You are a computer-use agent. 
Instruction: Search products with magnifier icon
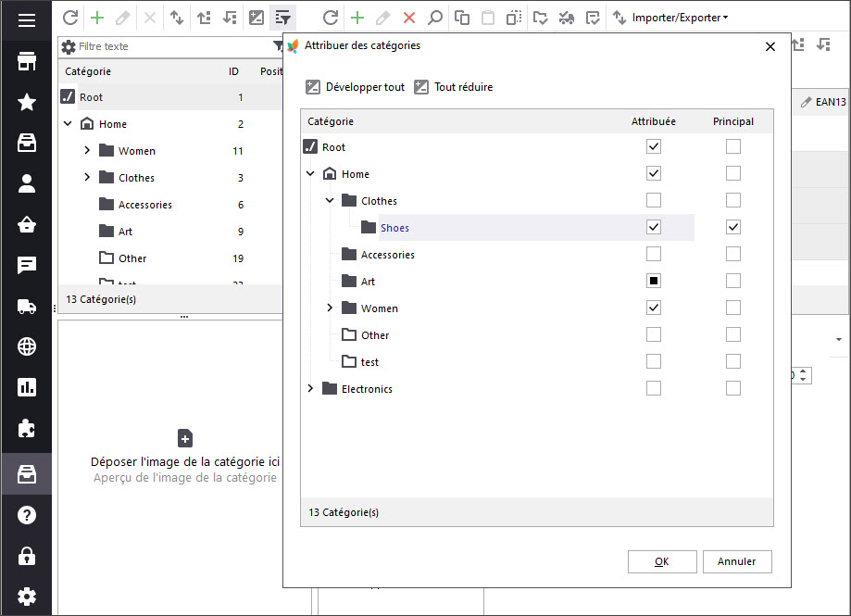(434, 18)
